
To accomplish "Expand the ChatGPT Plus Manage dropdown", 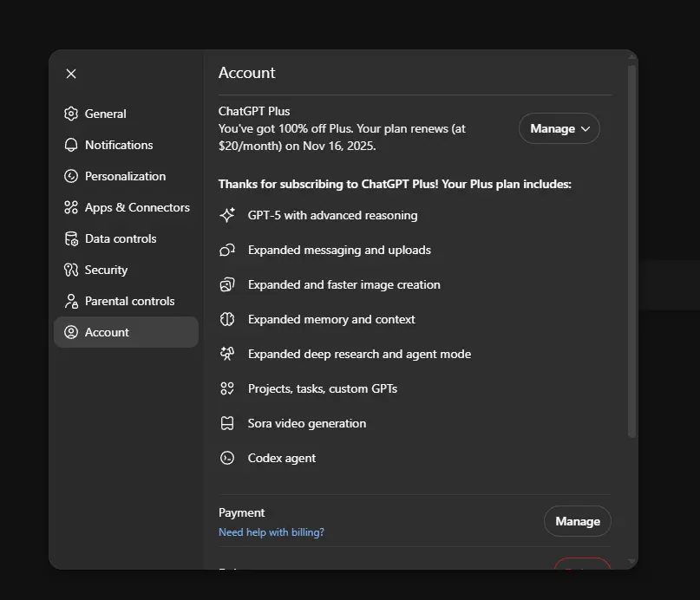I will tap(559, 128).
